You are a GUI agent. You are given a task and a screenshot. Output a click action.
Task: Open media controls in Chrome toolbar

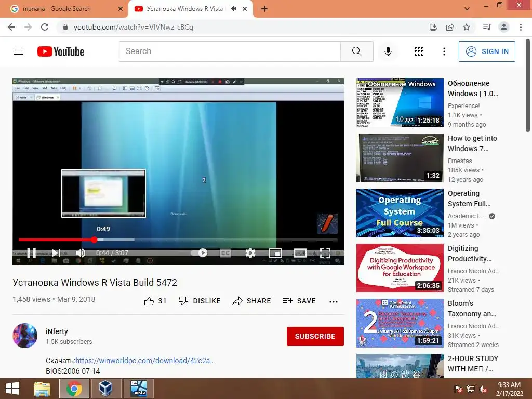click(x=487, y=27)
